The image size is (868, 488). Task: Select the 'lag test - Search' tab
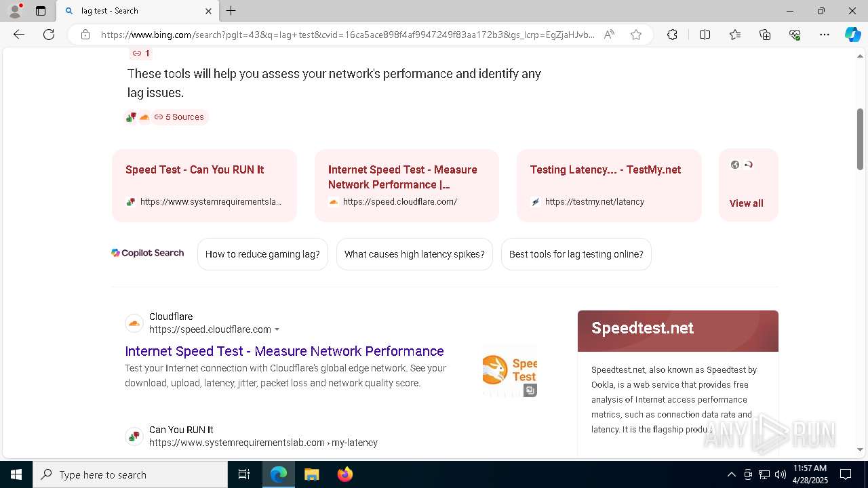pyautogui.click(x=138, y=11)
